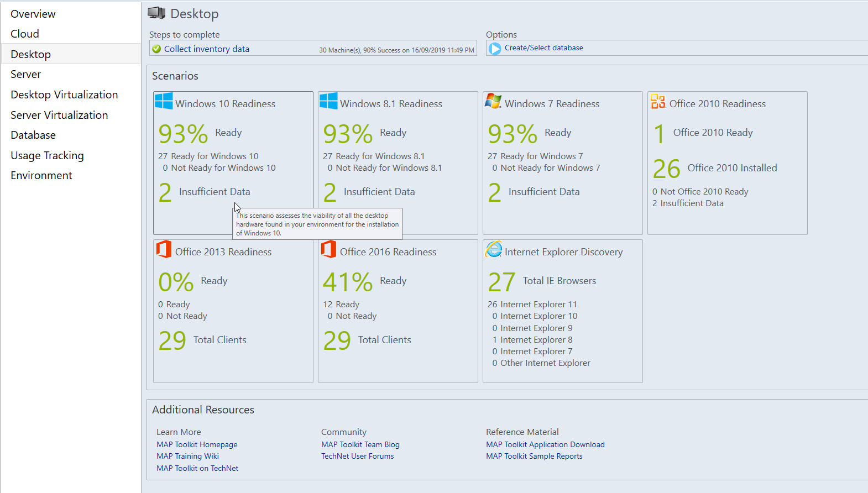Click the blue arrow icon for Create/Select database
Image resolution: width=868 pixels, height=493 pixels.
[x=495, y=49]
